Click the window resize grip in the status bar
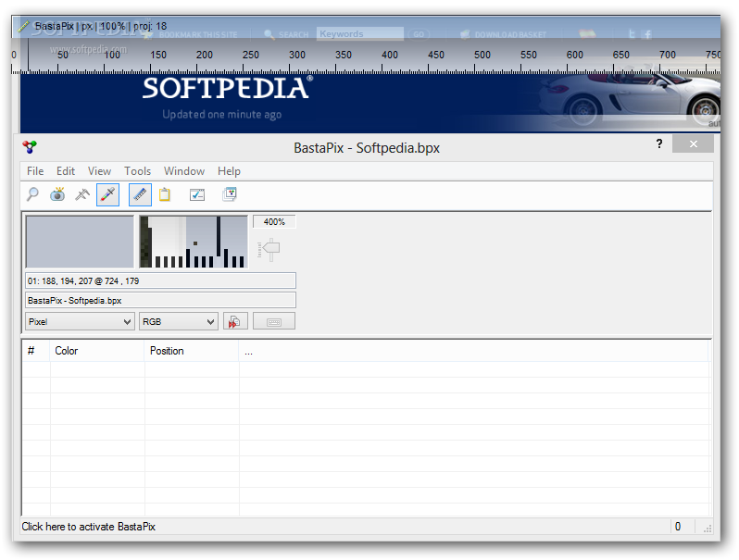This screenshot has width=739, height=560. tap(707, 529)
